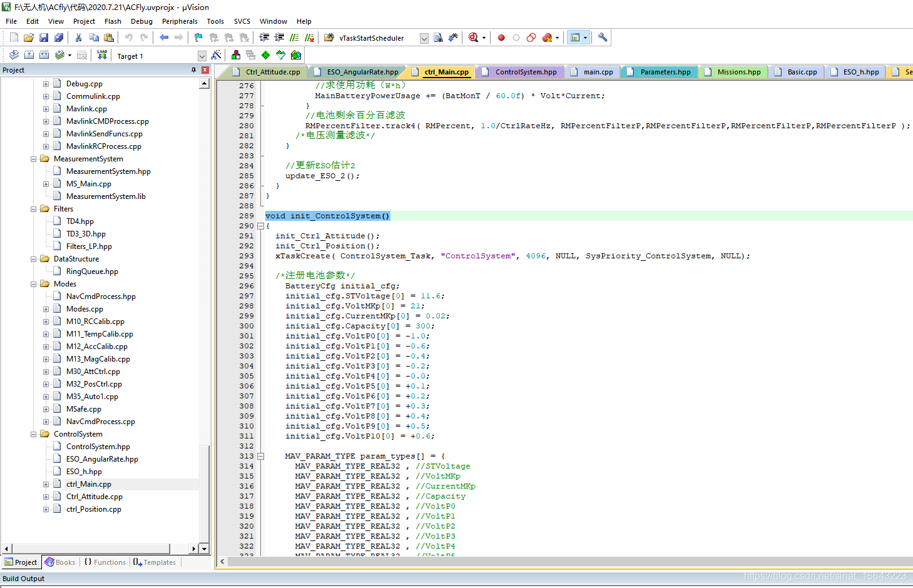
Task: Open the Peripherals menu
Action: click(180, 21)
